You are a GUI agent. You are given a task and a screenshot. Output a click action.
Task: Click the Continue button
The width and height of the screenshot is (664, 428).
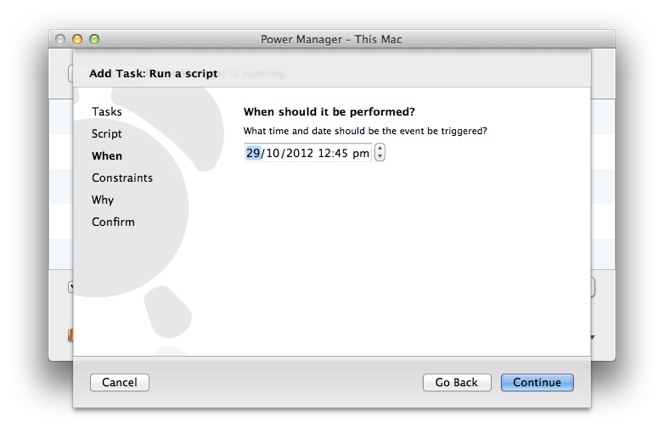[x=537, y=382]
